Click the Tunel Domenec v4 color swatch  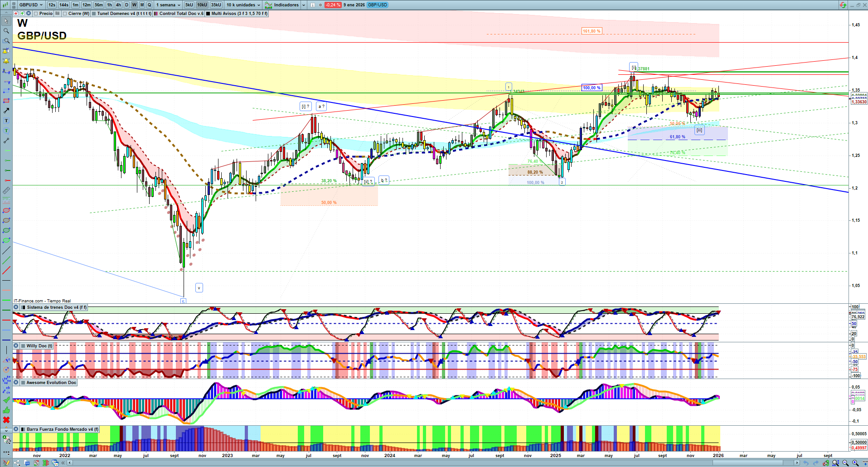point(94,14)
